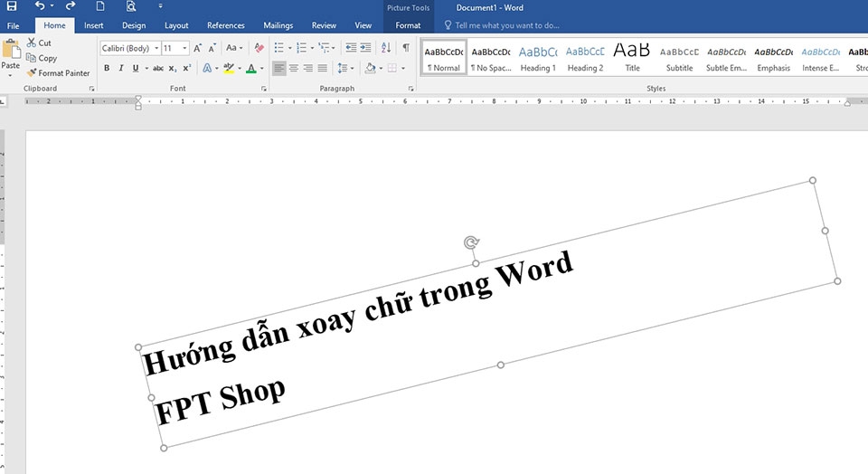This screenshot has width=868, height=474.
Task: Click the Cut scissors button
Action: tap(39, 43)
